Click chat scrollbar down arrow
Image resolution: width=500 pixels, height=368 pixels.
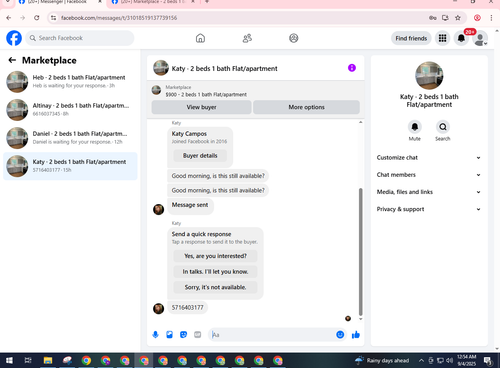360,319
